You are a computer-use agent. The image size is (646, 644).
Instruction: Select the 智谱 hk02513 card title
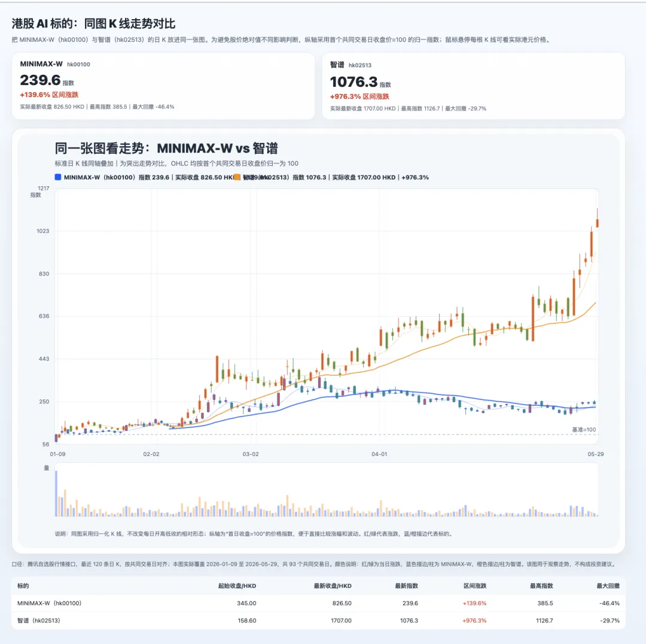[x=351, y=65]
